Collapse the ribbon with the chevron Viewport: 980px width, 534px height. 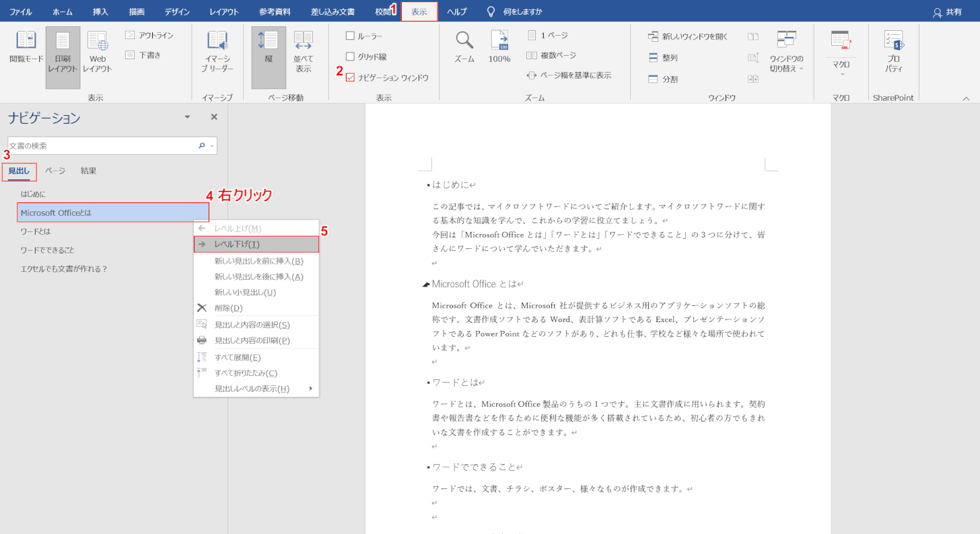pos(966,98)
